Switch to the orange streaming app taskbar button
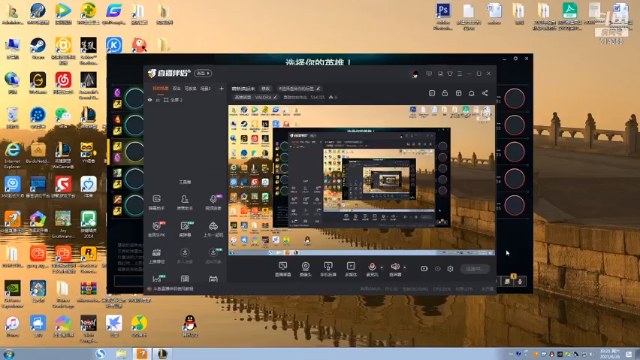 pyautogui.click(x=142, y=354)
